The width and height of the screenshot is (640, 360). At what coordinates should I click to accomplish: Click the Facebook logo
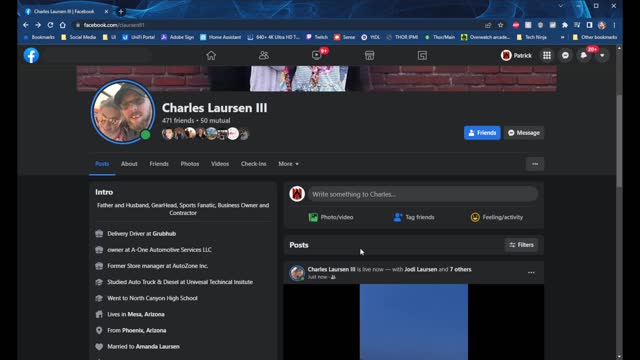31,56
